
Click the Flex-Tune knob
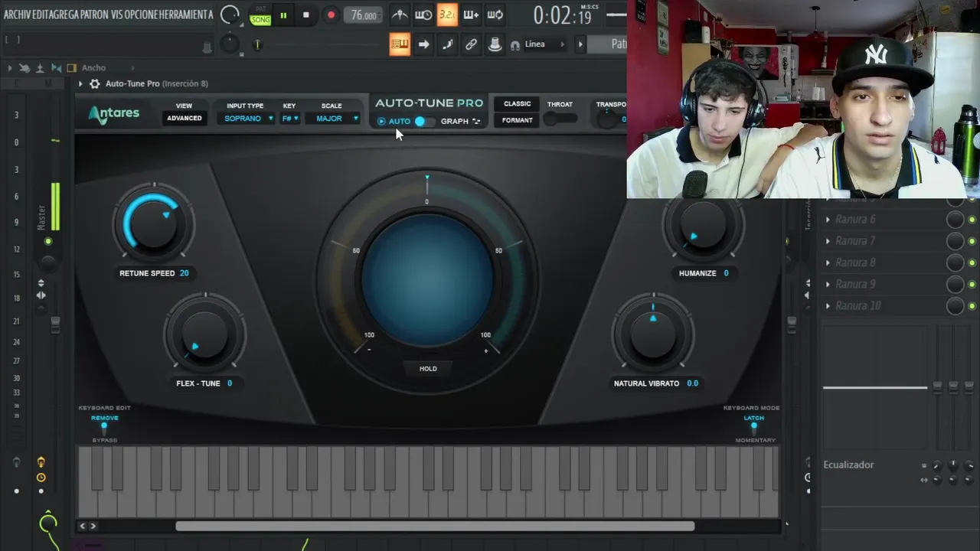[x=204, y=335]
